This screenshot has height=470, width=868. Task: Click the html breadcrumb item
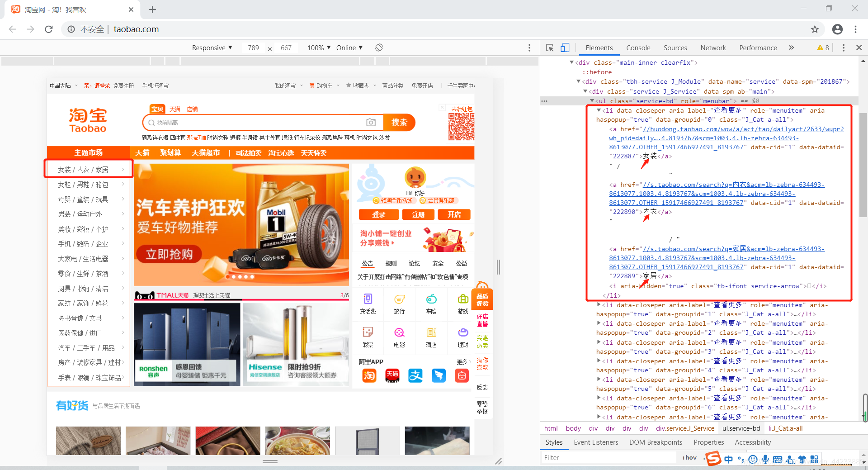tap(551, 428)
